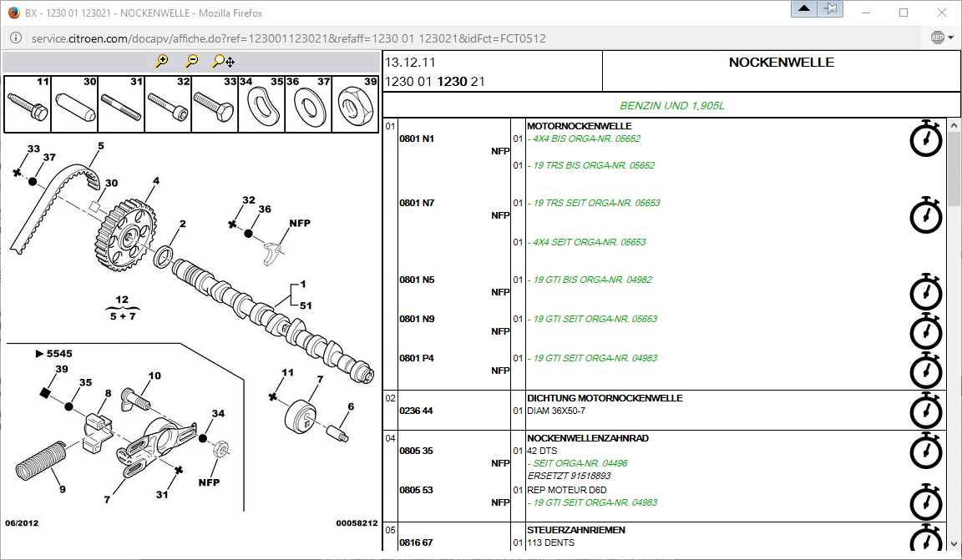
Task: Click the BENZIN UND 1,905L label
Action: 671,105
